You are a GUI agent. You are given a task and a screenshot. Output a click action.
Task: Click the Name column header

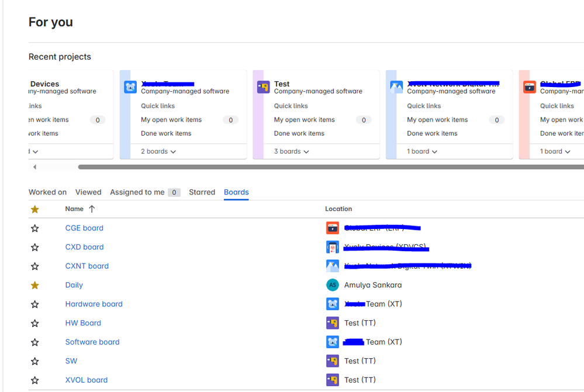pyautogui.click(x=74, y=209)
